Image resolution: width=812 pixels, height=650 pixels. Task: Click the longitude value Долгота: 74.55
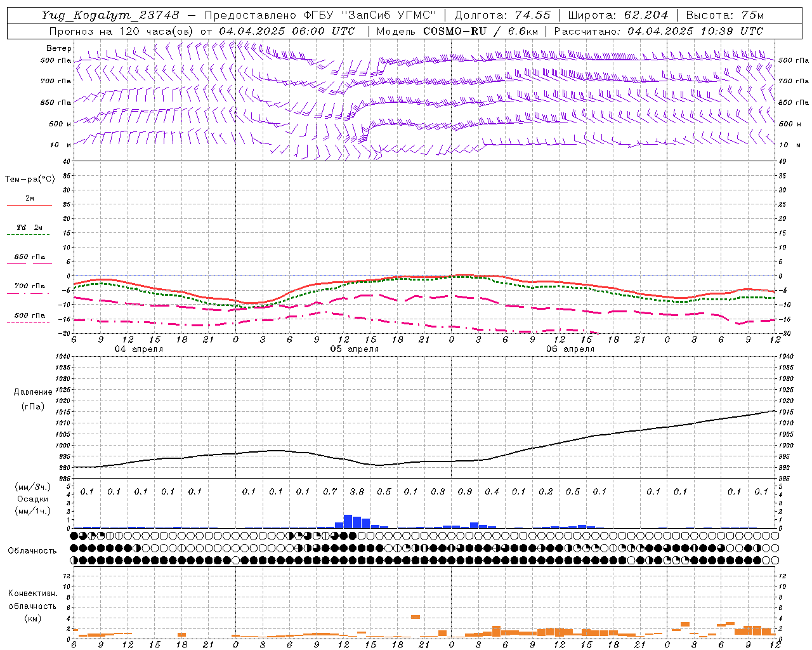click(x=502, y=15)
